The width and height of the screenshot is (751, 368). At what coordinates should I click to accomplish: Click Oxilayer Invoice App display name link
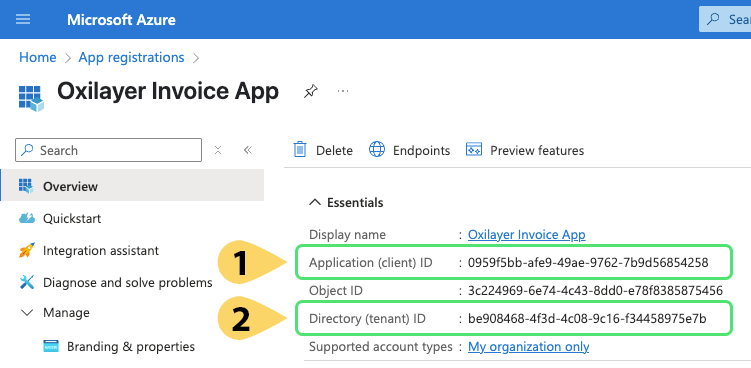pos(526,235)
